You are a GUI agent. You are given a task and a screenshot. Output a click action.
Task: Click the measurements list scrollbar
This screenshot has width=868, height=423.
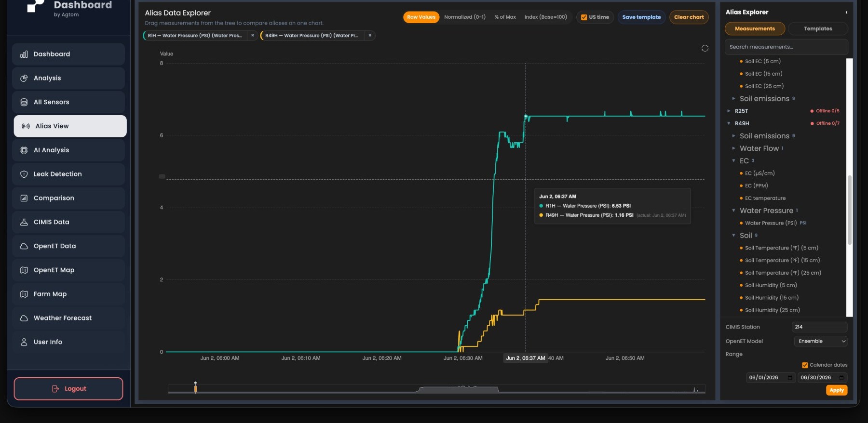(850, 211)
